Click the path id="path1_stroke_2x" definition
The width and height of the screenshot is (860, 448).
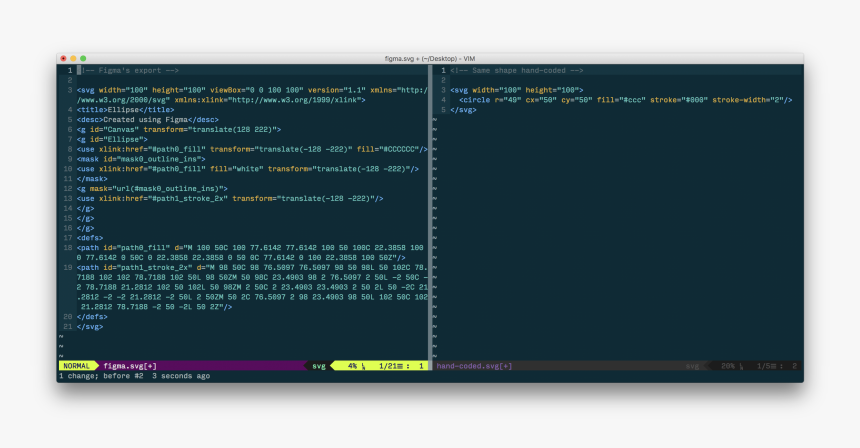(x=252, y=287)
